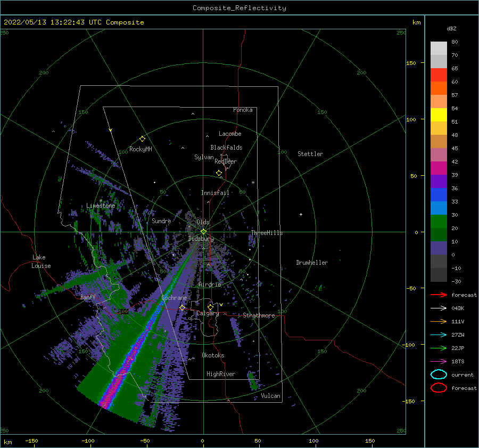
Task: Click the Lacombe label
Action: (230, 134)
